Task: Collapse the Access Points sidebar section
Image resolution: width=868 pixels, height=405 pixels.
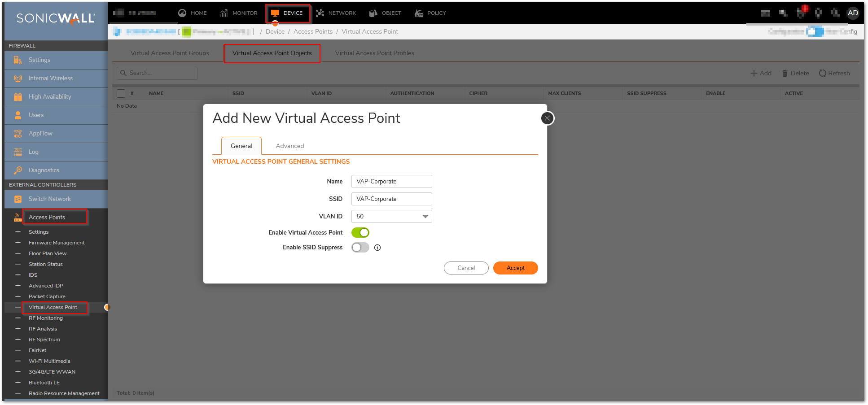Action: tap(47, 218)
